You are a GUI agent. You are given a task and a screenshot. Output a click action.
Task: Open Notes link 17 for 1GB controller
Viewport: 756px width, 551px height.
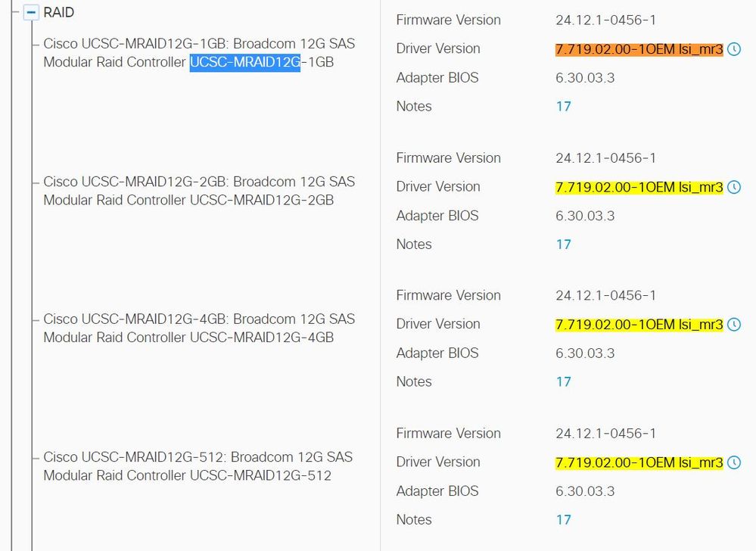(x=563, y=107)
